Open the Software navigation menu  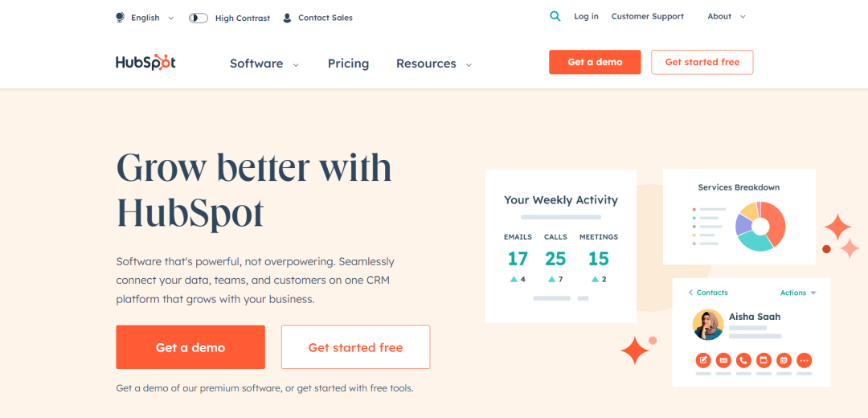pos(264,64)
